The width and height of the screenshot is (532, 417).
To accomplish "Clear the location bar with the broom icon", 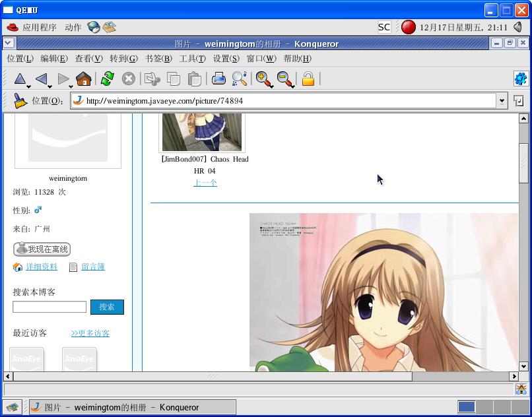I will pyautogui.click(x=20, y=101).
